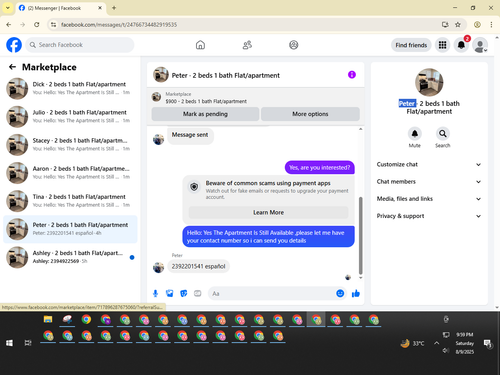Click the browser back arrow
Viewport: 500px width, 375px height.
pos(9,24)
